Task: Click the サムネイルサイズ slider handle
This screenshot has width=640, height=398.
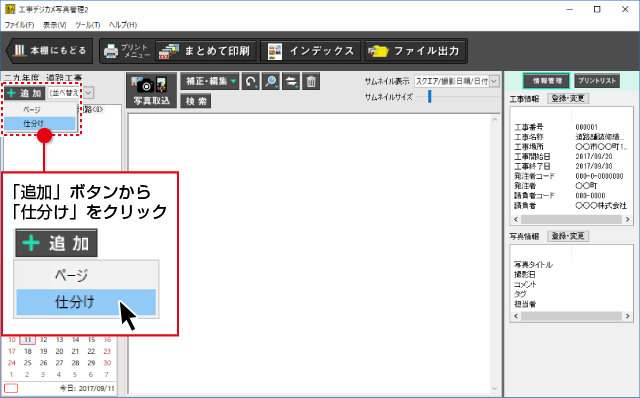Action: click(x=429, y=97)
